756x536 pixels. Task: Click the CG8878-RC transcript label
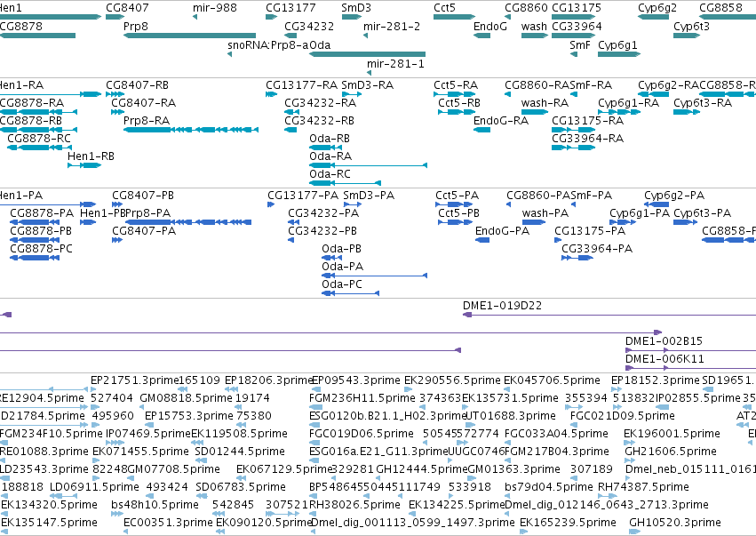point(39,139)
